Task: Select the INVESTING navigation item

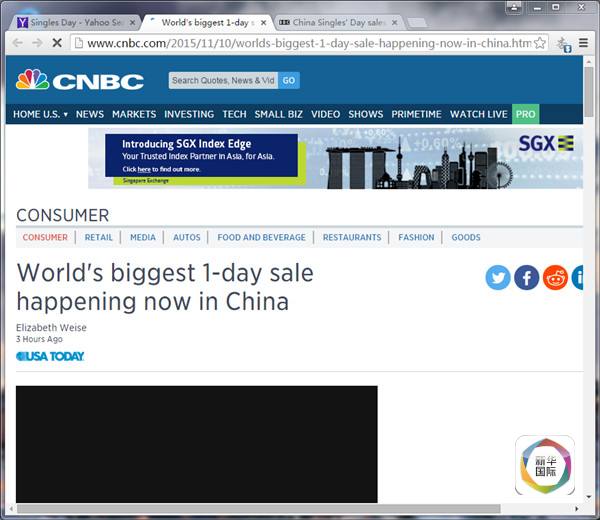Action: coord(189,114)
